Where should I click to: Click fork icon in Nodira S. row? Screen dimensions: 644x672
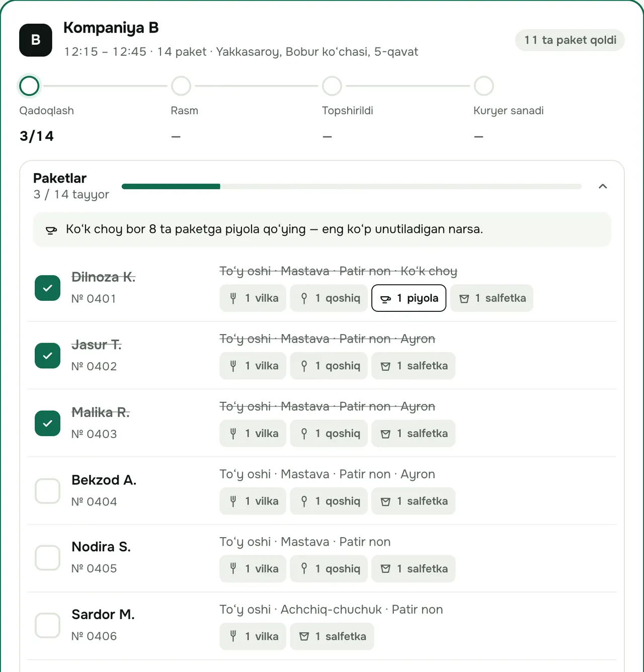coord(233,568)
